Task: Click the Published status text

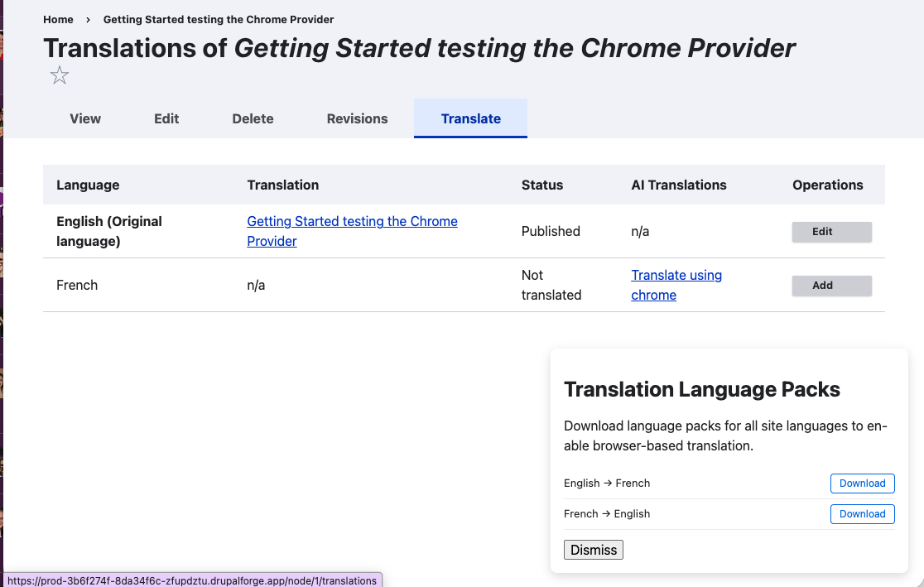Action: [551, 231]
